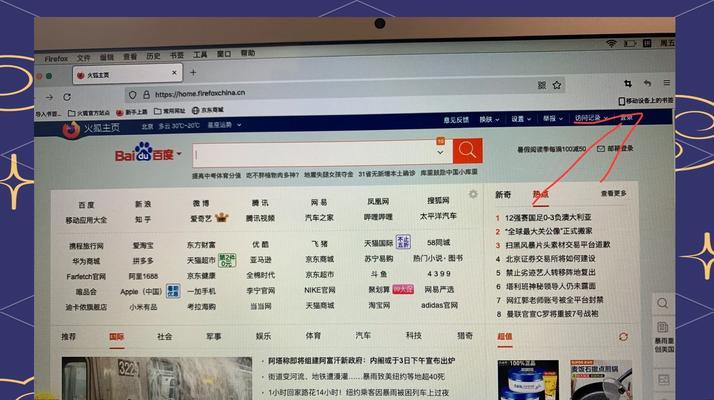
Task: Expand the 星座运势 dropdown
Action: 224,125
